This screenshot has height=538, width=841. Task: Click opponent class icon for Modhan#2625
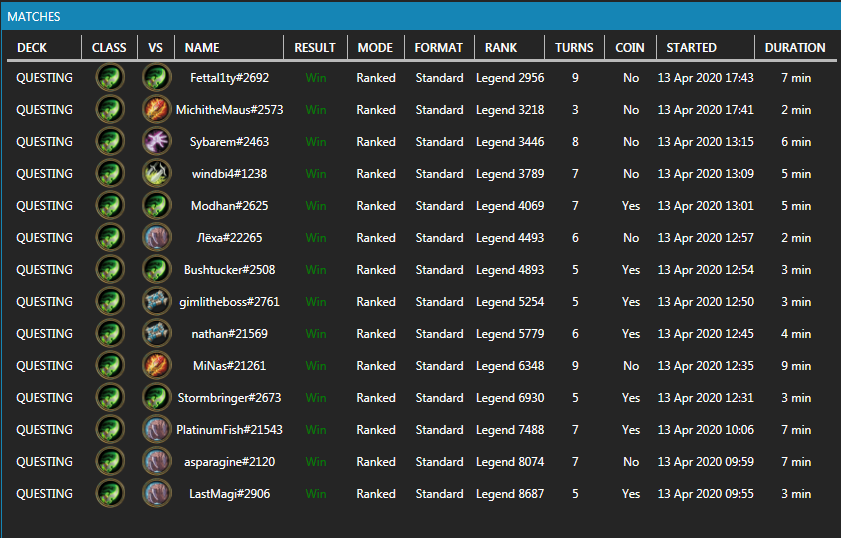coord(157,206)
